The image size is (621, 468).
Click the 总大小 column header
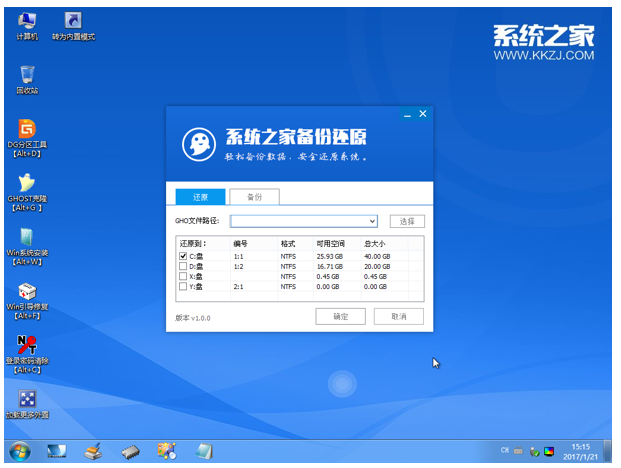coord(385,244)
